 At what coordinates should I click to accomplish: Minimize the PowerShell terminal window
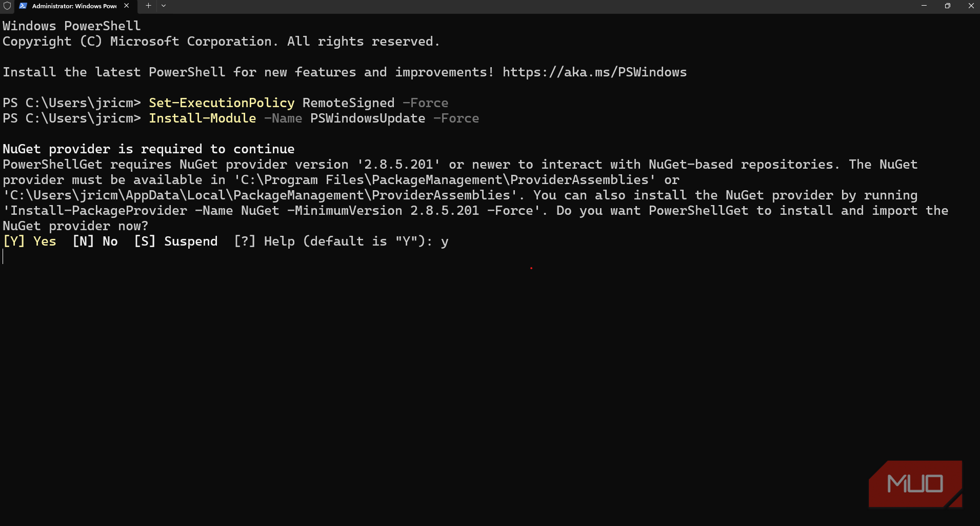(924, 6)
